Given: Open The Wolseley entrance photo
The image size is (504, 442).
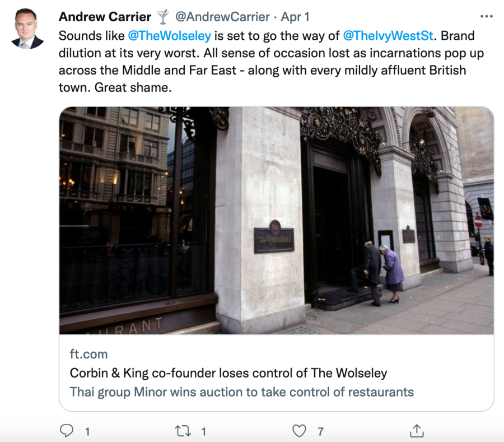Looking at the screenshot, I should (x=277, y=220).
